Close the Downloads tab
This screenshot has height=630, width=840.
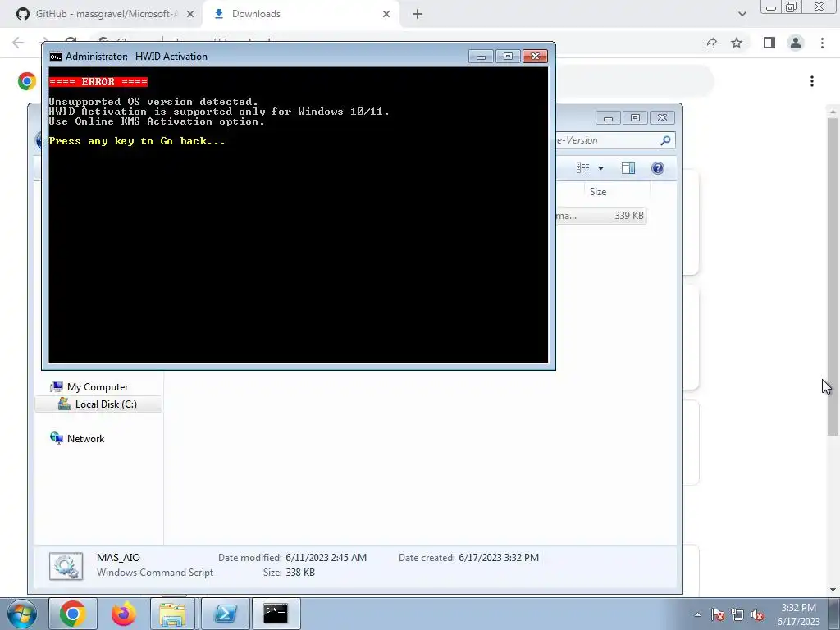click(x=386, y=14)
